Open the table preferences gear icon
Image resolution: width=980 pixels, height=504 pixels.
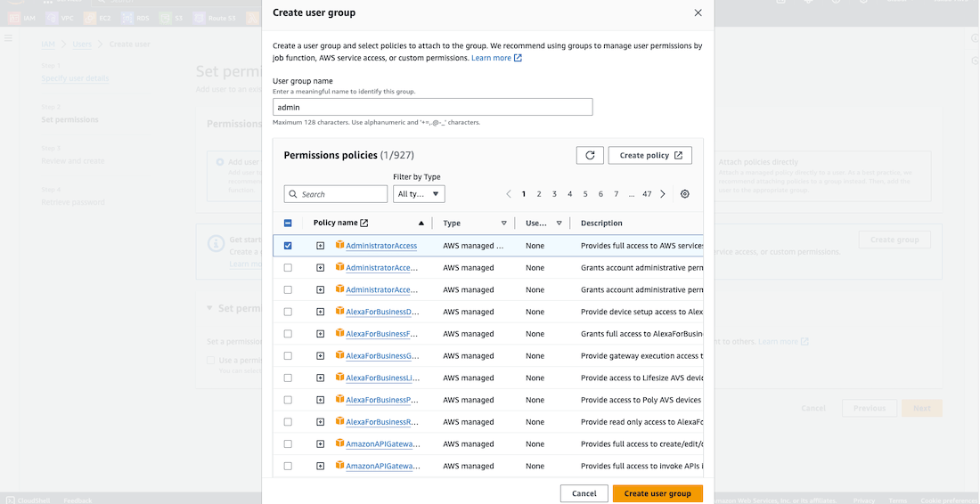[x=685, y=194]
